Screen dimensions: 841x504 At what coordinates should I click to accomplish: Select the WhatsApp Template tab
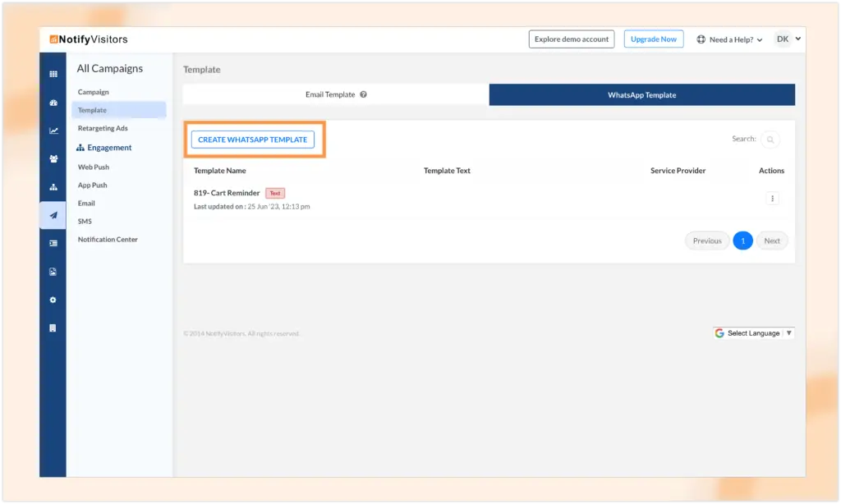pyautogui.click(x=641, y=95)
